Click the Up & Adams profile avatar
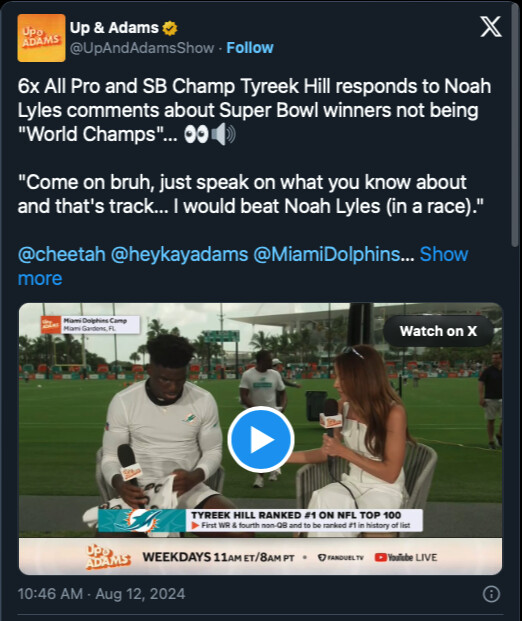The height and width of the screenshot is (621, 522). tap(41, 38)
